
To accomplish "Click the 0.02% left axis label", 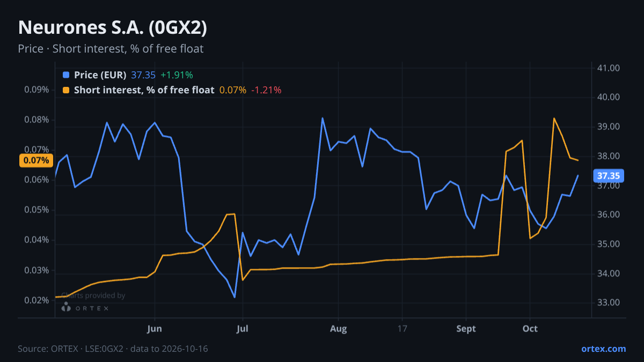I will tap(36, 300).
